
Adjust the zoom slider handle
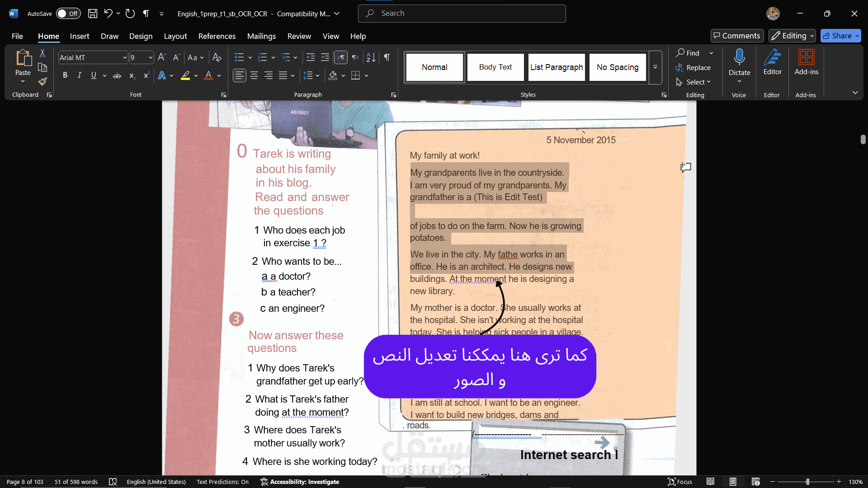(x=807, y=482)
